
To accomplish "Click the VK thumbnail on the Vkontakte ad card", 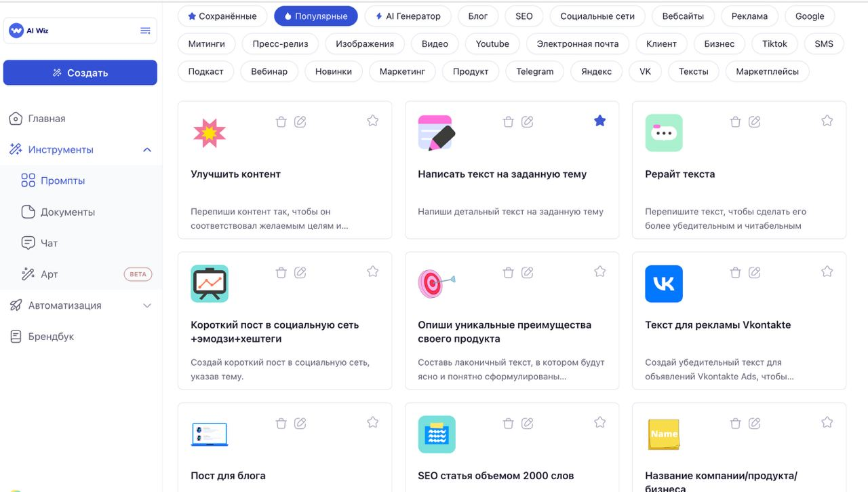I will click(x=663, y=284).
